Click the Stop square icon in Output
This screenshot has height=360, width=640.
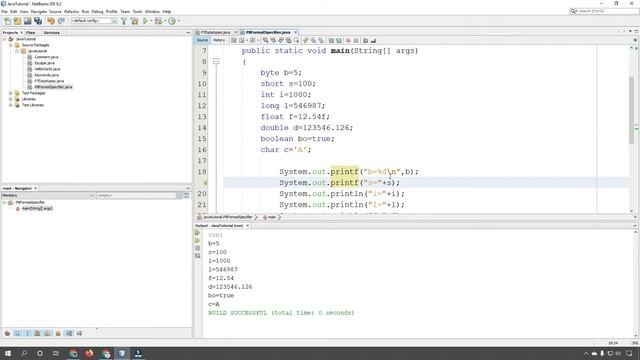[198, 248]
